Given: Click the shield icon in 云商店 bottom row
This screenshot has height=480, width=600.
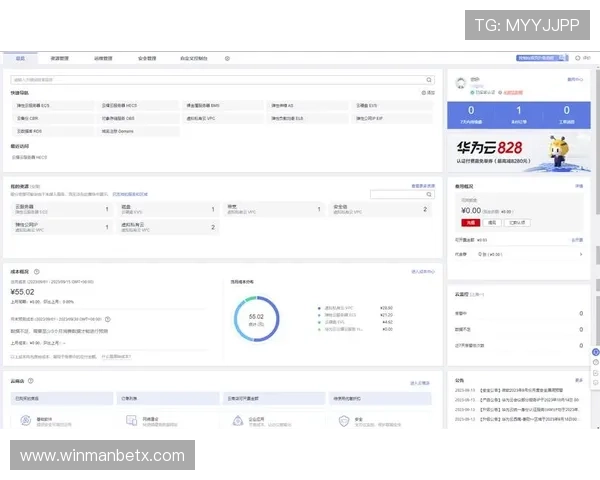Looking at the screenshot, I should click(343, 421).
